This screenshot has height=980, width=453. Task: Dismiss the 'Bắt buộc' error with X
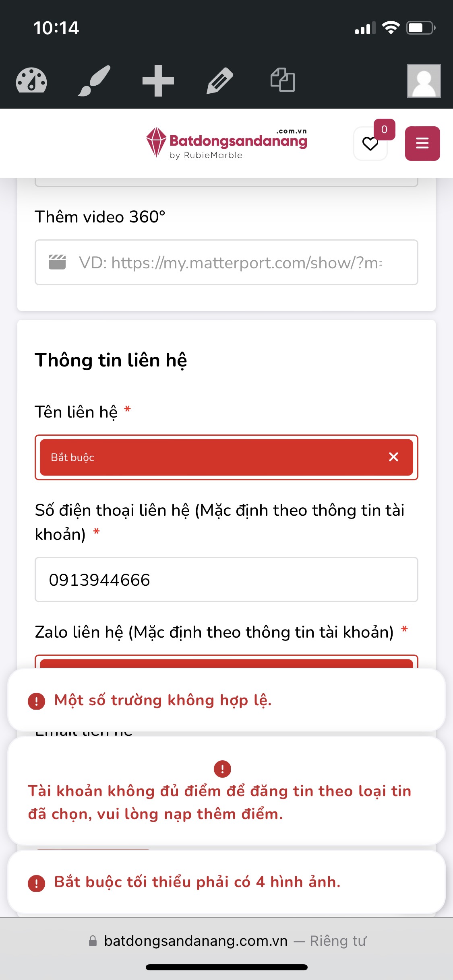tap(393, 457)
